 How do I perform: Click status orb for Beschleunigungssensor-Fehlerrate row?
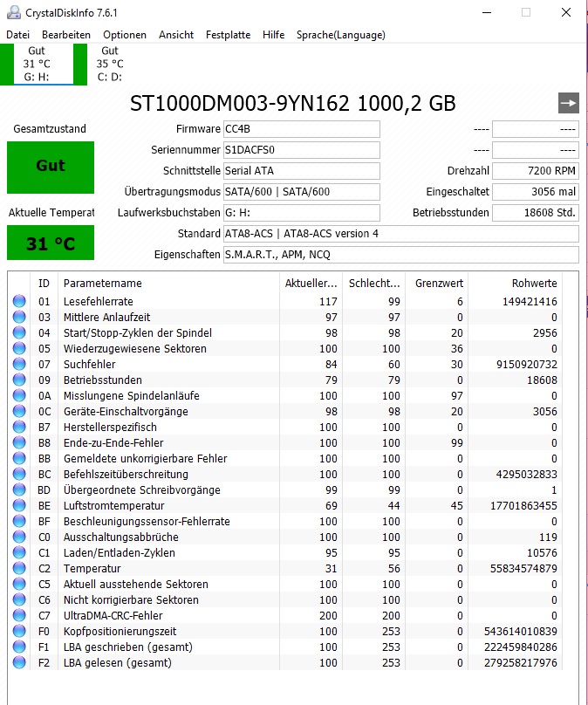point(19,521)
